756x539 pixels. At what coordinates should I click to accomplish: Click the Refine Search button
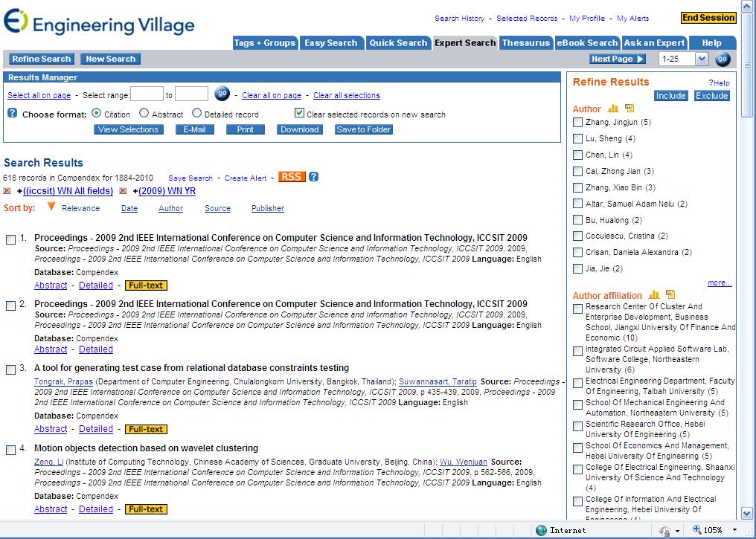click(42, 59)
